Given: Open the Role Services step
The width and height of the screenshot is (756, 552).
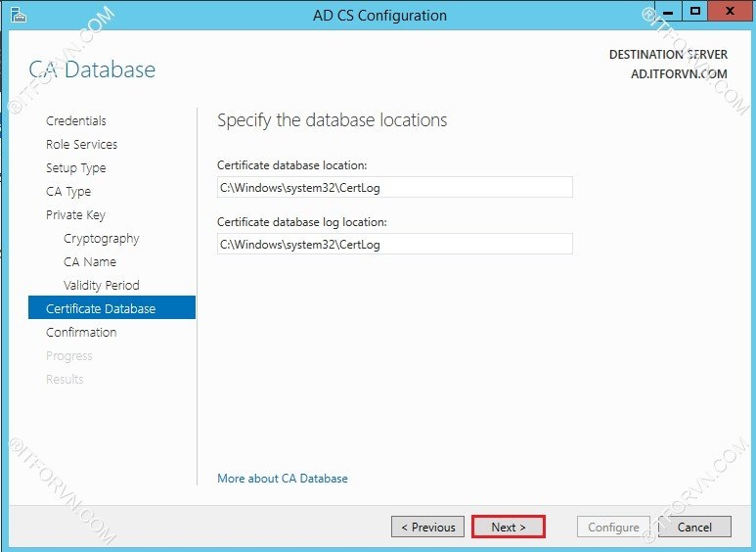Looking at the screenshot, I should click(x=81, y=145).
